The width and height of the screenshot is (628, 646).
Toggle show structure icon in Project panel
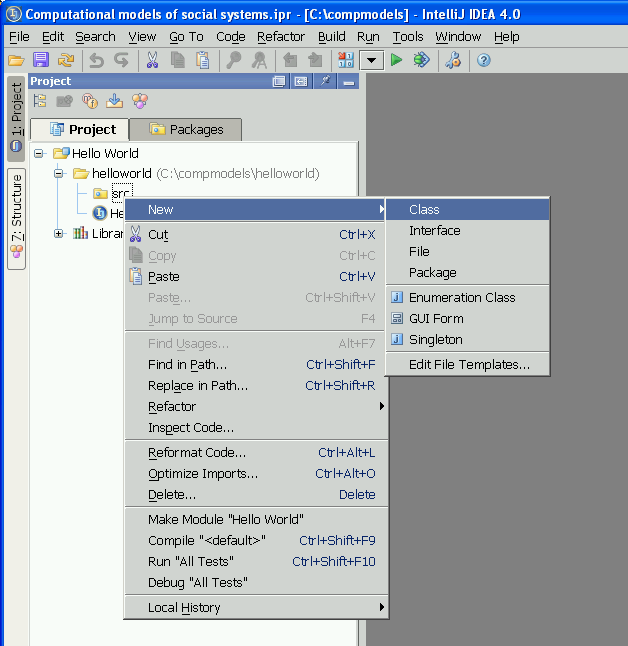click(140, 101)
